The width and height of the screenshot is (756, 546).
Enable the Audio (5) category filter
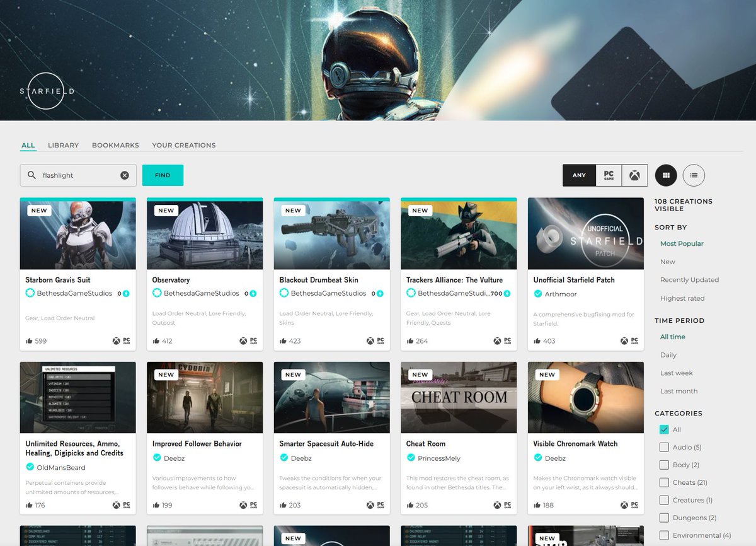tap(665, 447)
